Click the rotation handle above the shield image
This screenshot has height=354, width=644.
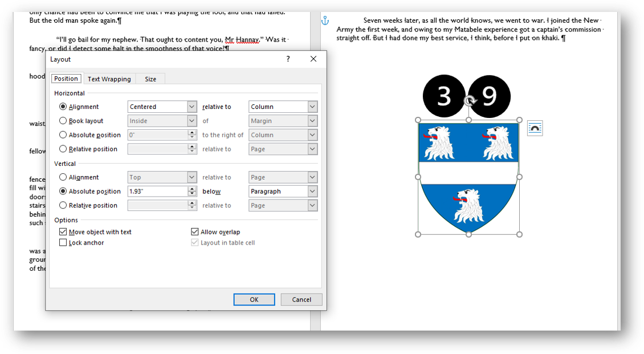coord(469,101)
